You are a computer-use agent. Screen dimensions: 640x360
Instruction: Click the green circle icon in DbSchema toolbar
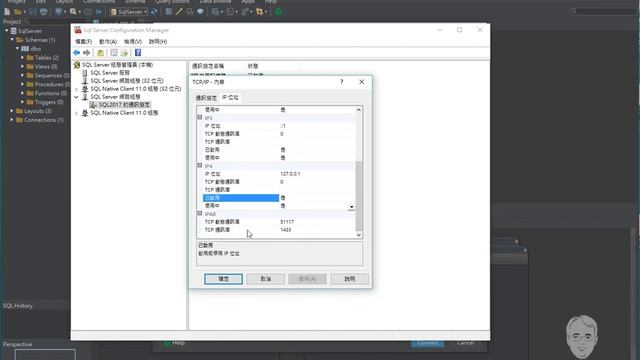pos(278,12)
